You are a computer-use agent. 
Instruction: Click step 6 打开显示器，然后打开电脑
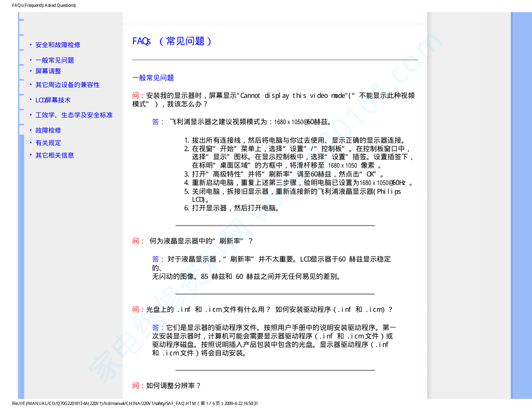[232, 208]
